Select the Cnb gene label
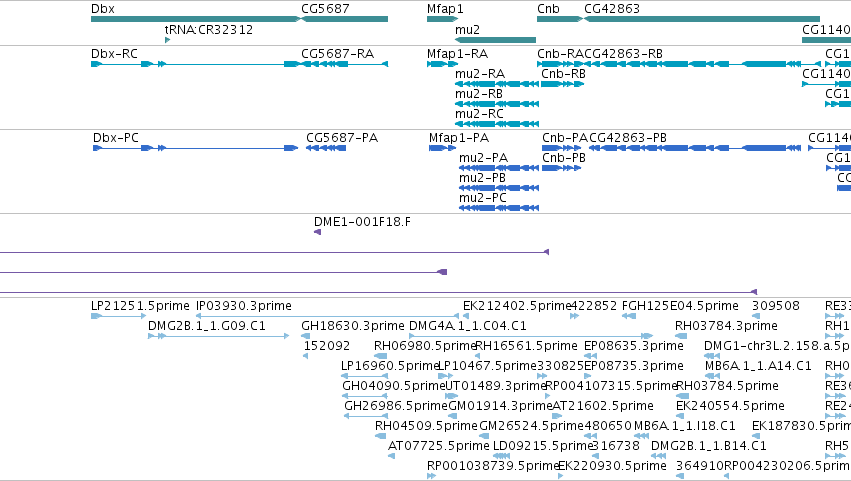The width and height of the screenshot is (851, 481). pyautogui.click(x=548, y=9)
